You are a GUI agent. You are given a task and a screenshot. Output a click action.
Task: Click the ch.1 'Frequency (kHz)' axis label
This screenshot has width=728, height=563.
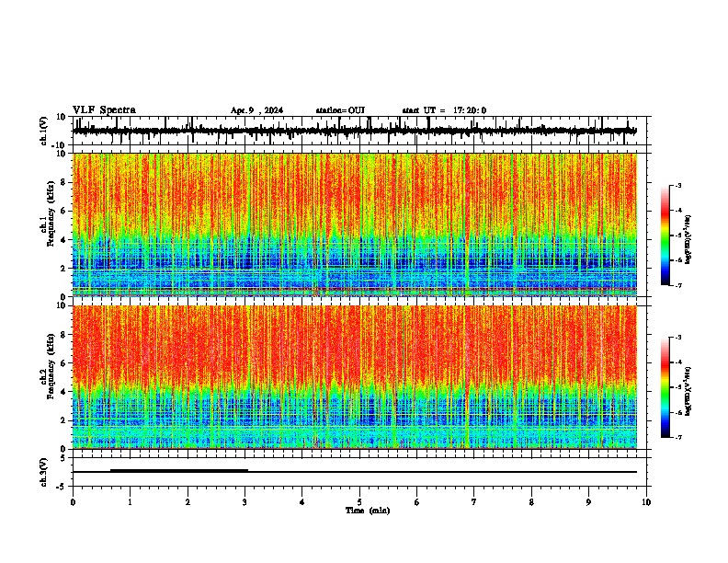point(51,214)
